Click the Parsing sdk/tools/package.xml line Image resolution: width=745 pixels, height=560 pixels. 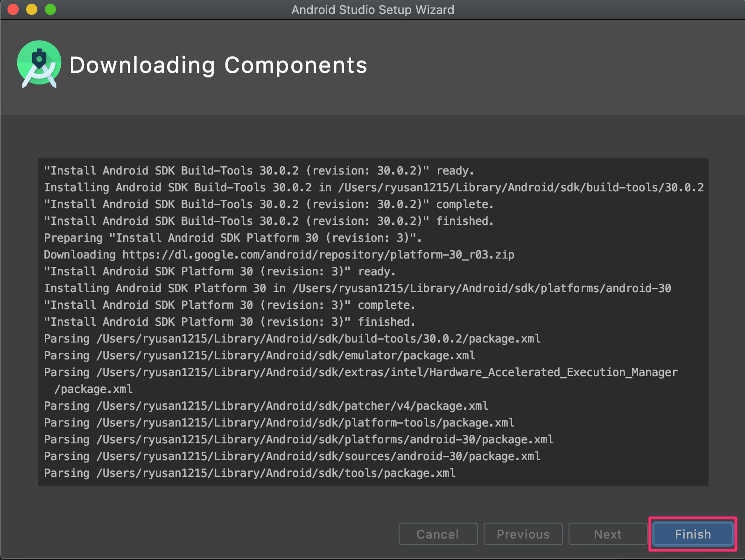pos(250,473)
